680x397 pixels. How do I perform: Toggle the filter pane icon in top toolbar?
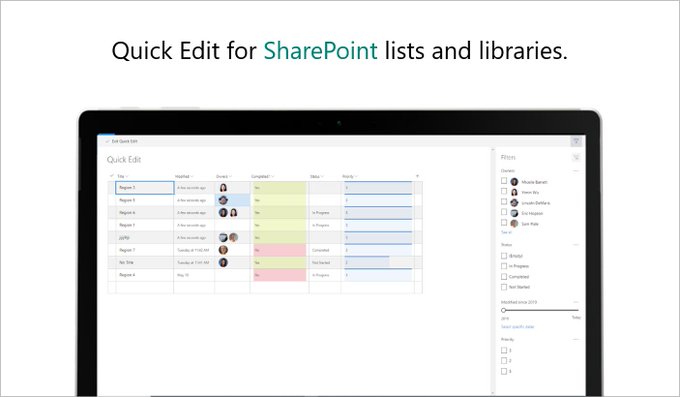576,141
